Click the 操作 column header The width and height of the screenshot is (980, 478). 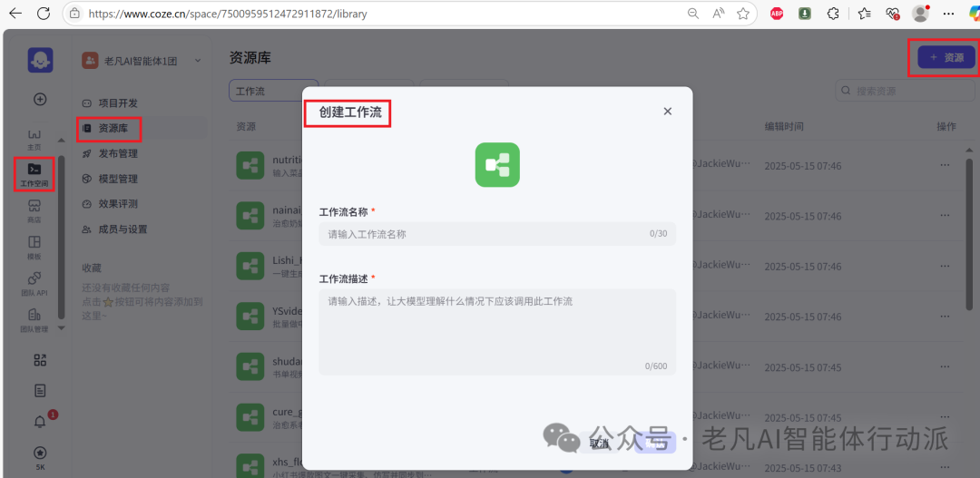point(946,126)
